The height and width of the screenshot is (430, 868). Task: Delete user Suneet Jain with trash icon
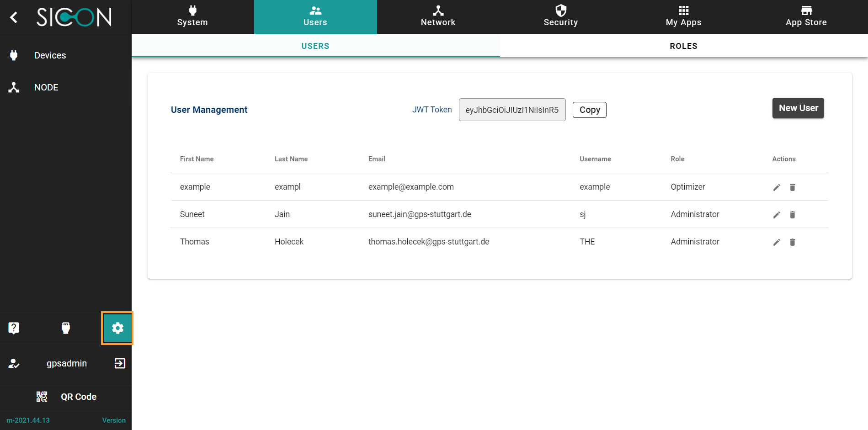(x=793, y=215)
